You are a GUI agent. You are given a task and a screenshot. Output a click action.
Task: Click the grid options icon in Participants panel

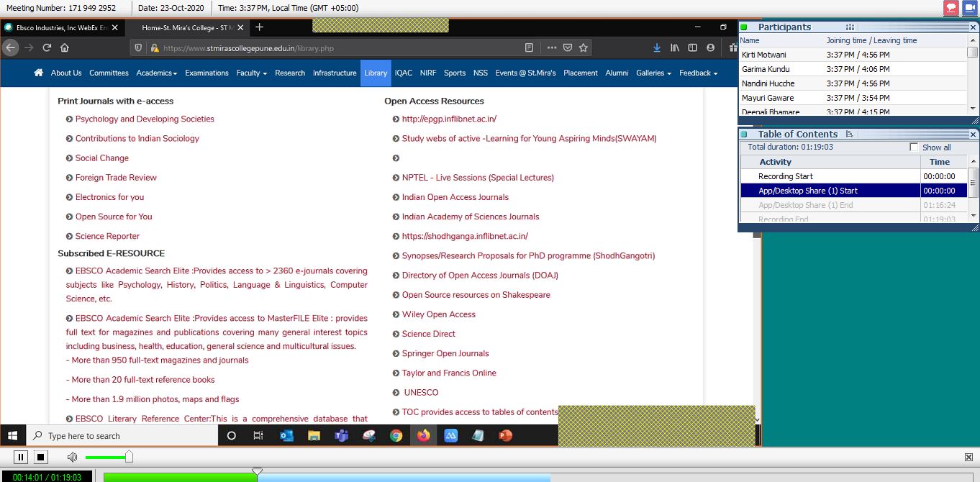point(850,27)
